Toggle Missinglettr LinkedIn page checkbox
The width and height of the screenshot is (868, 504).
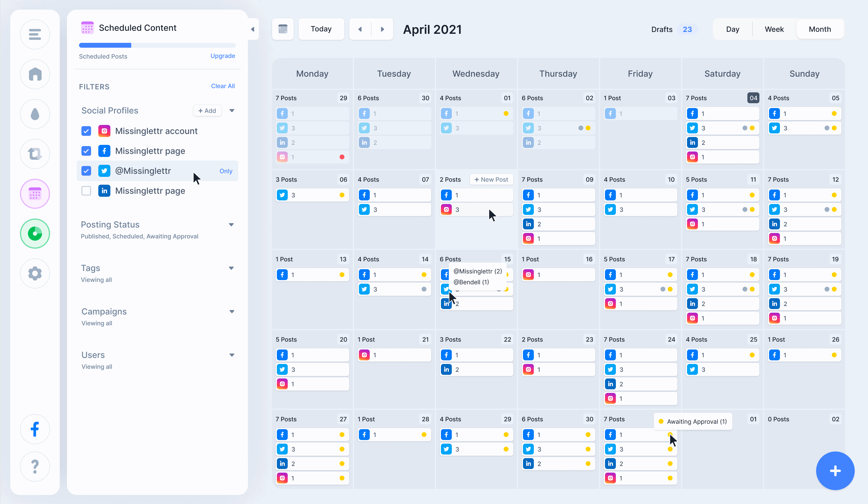tap(86, 190)
